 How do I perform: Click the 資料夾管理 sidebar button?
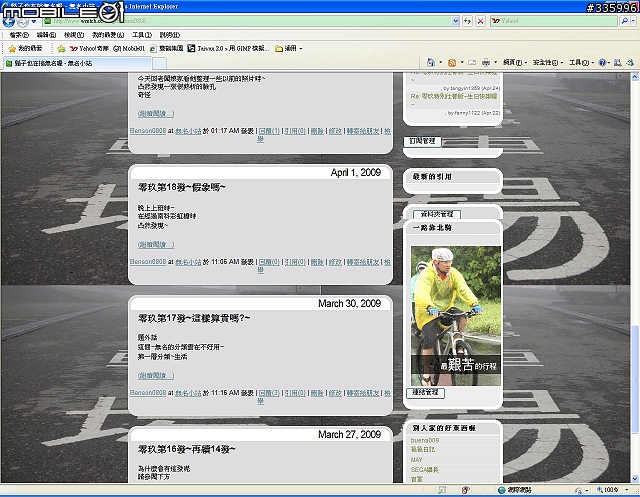tap(437, 214)
